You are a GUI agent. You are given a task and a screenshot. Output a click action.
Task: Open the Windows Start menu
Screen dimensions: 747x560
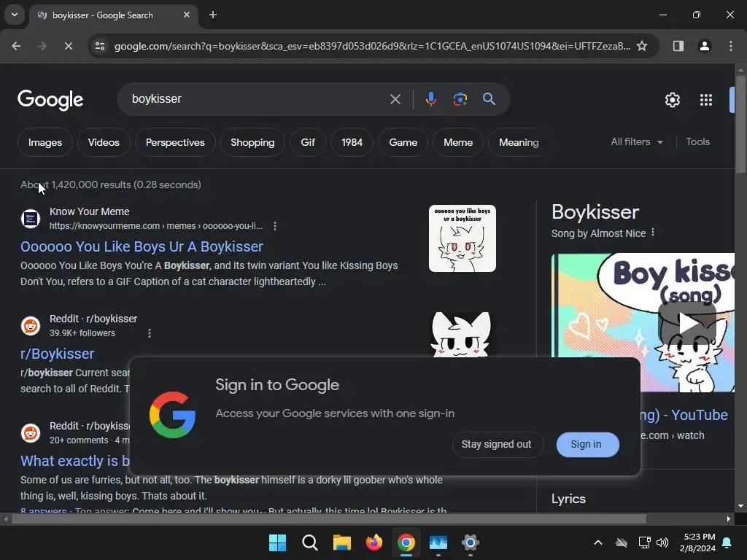point(277,542)
